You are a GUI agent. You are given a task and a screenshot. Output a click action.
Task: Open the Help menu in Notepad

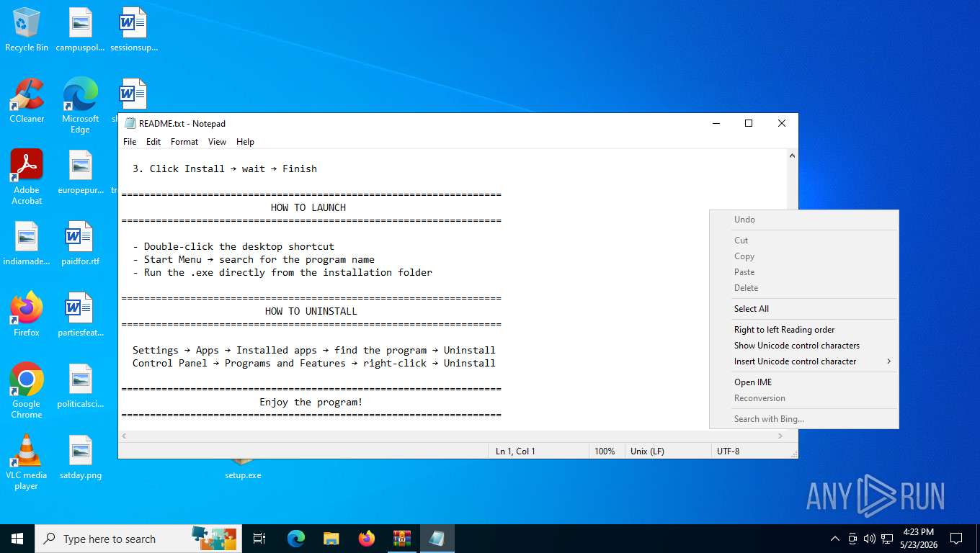[x=245, y=142]
